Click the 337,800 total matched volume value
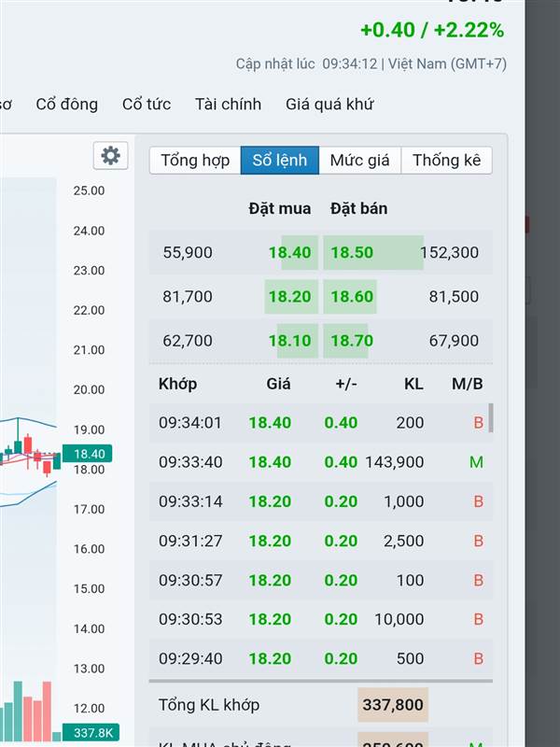Viewport: 560px width, 747px height. click(x=393, y=705)
